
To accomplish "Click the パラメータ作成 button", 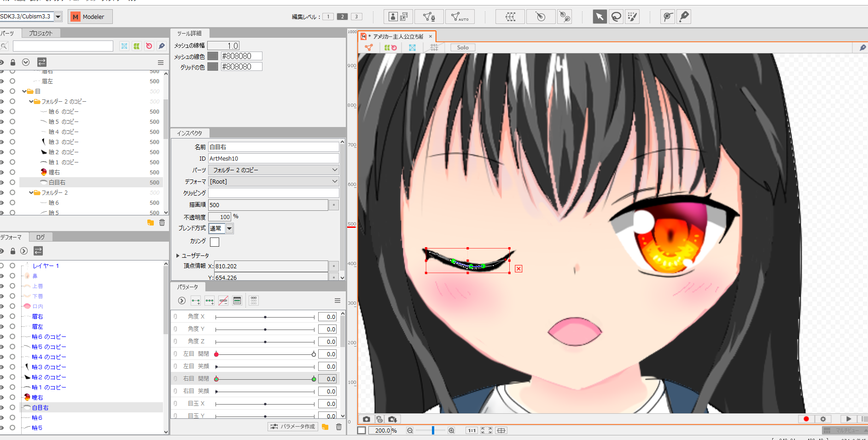I will tap(293, 427).
